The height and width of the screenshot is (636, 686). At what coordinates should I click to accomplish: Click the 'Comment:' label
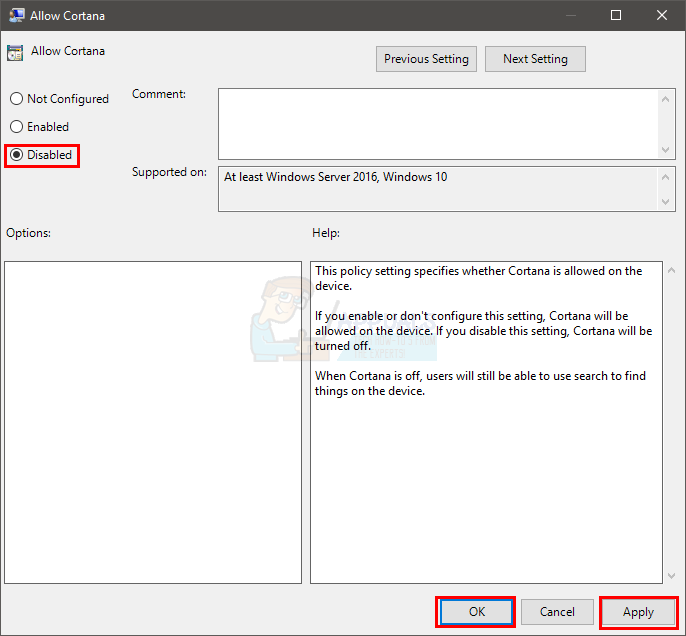(159, 94)
